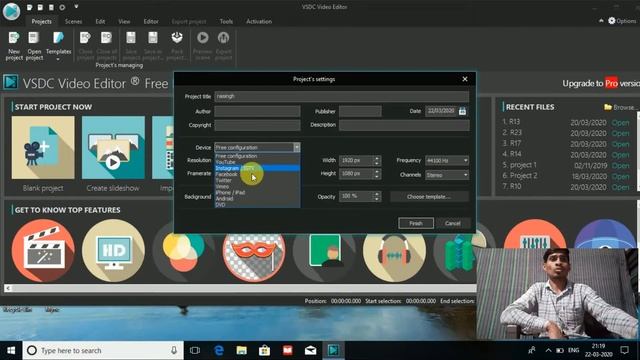Click the Preview scene play icon
The width and height of the screenshot is (640, 360).
[x=202, y=46]
